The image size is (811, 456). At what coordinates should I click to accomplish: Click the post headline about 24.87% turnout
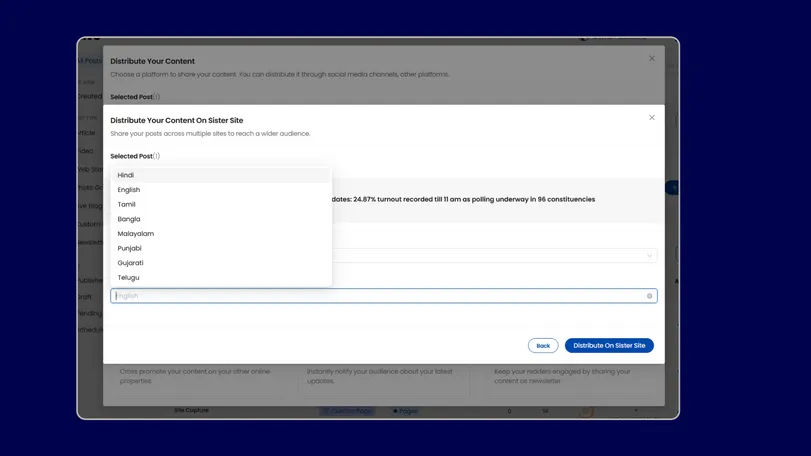463,199
